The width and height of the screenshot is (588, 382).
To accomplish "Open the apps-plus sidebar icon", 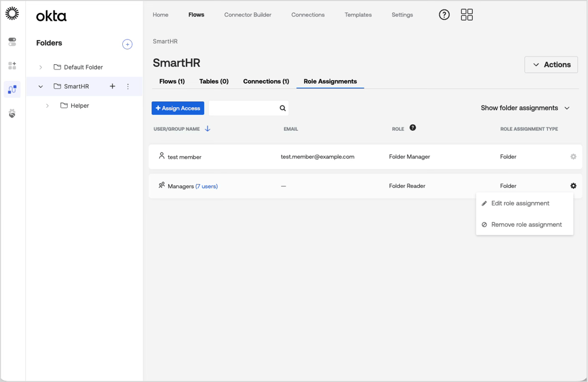I will click(12, 66).
